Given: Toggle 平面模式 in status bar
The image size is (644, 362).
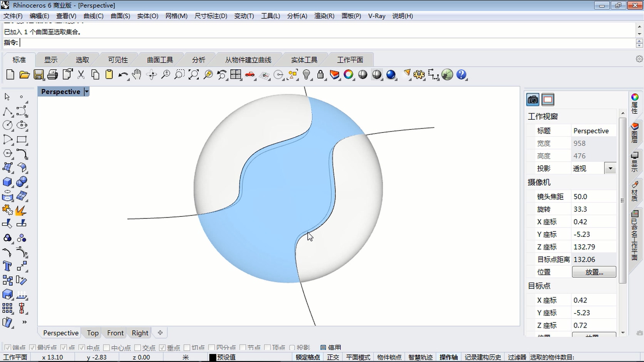Looking at the screenshot, I should [x=358, y=357].
